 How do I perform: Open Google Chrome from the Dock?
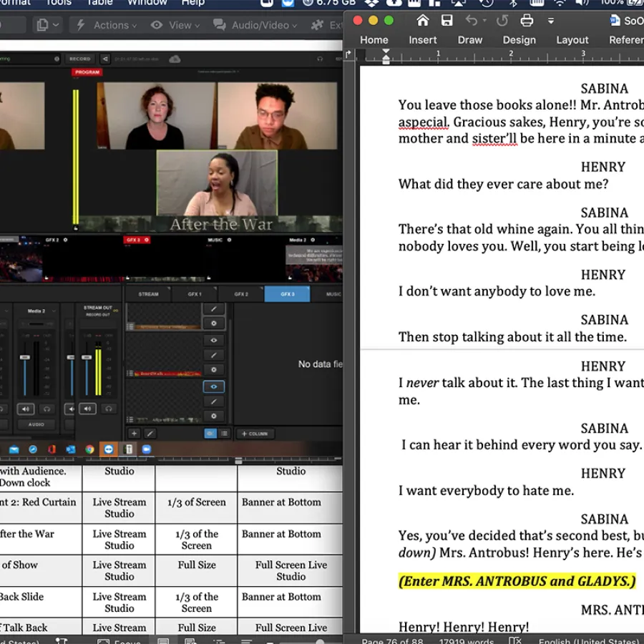(x=89, y=449)
